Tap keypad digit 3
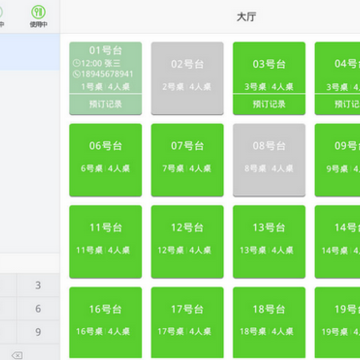The image size is (360, 360). coord(38,285)
